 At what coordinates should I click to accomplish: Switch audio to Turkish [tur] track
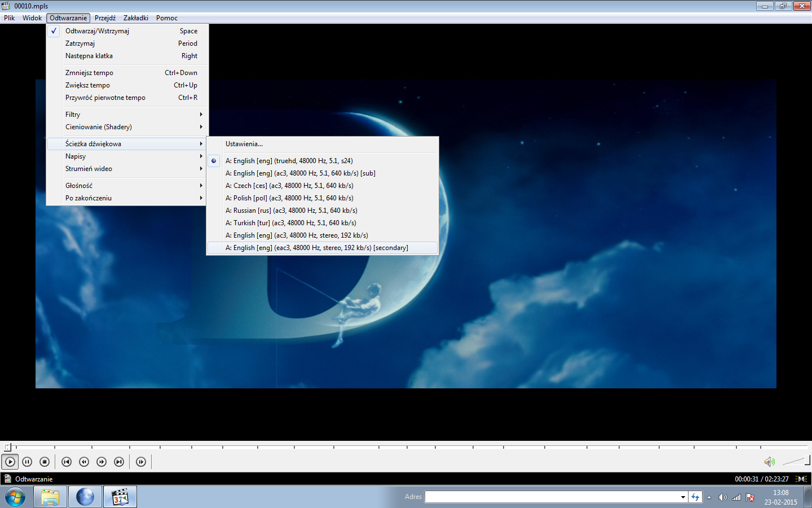322,223
